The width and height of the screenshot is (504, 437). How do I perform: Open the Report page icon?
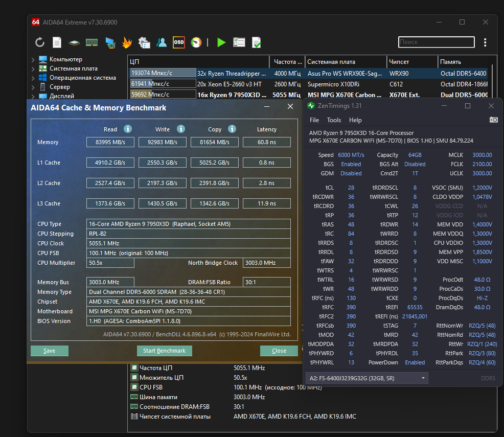click(57, 42)
